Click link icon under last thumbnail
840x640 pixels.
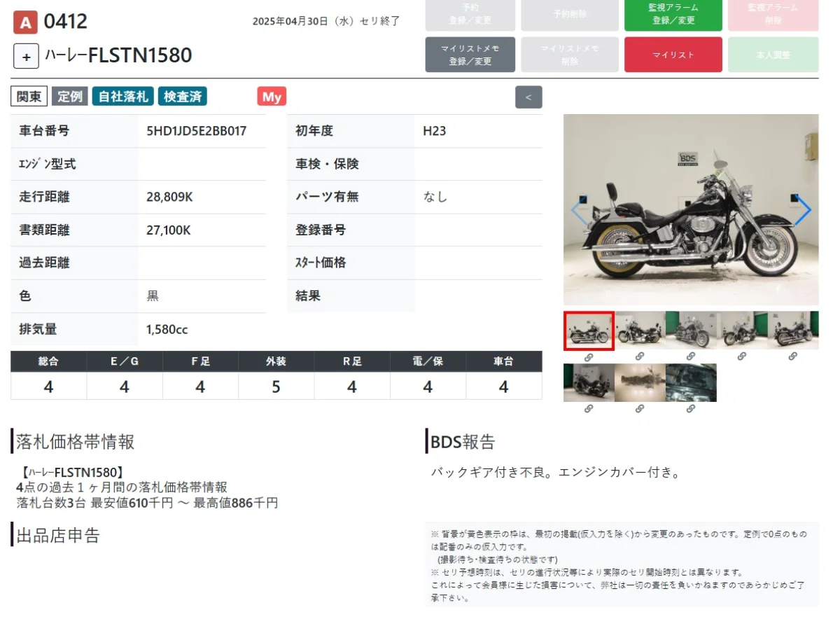click(691, 409)
